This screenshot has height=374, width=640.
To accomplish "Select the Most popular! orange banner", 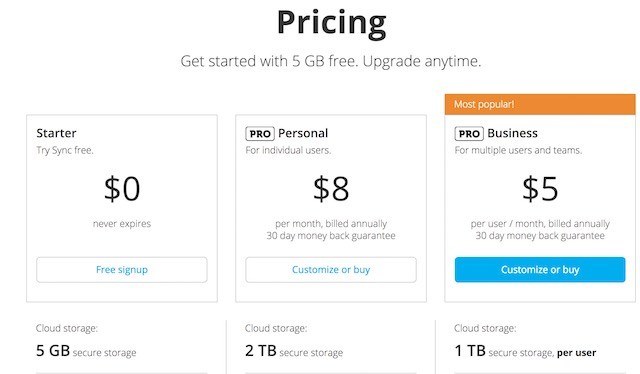I will click(x=540, y=104).
